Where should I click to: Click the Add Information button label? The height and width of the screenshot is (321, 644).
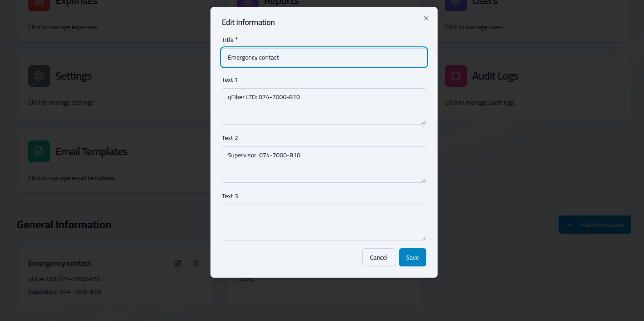pos(602,225)
